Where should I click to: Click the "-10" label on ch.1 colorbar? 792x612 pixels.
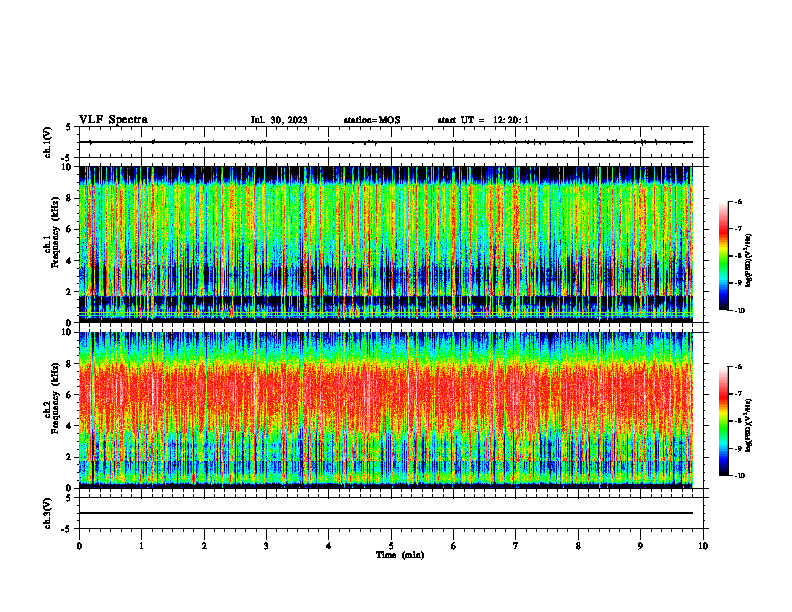click(x=740, y=311)
